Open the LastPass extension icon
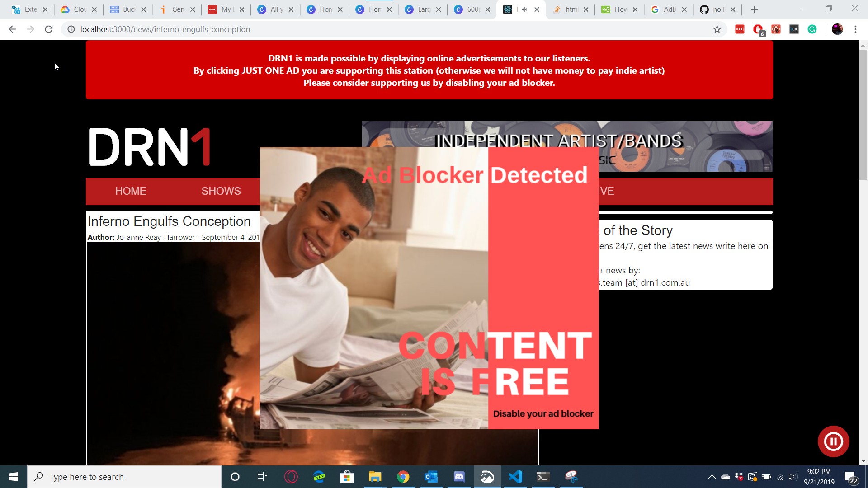Viewport: 868px width, 488px height. click(740, 29)
